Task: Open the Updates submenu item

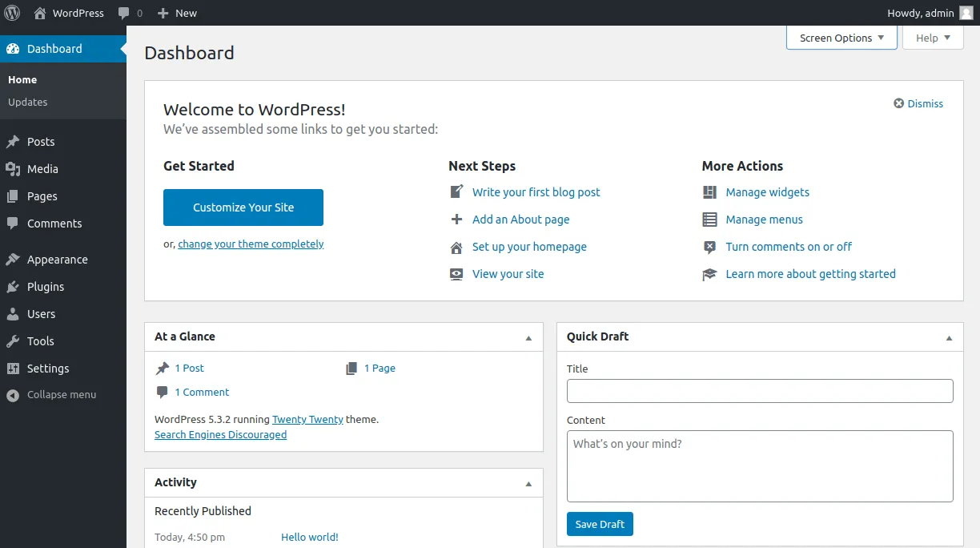Action: (28, 103)
